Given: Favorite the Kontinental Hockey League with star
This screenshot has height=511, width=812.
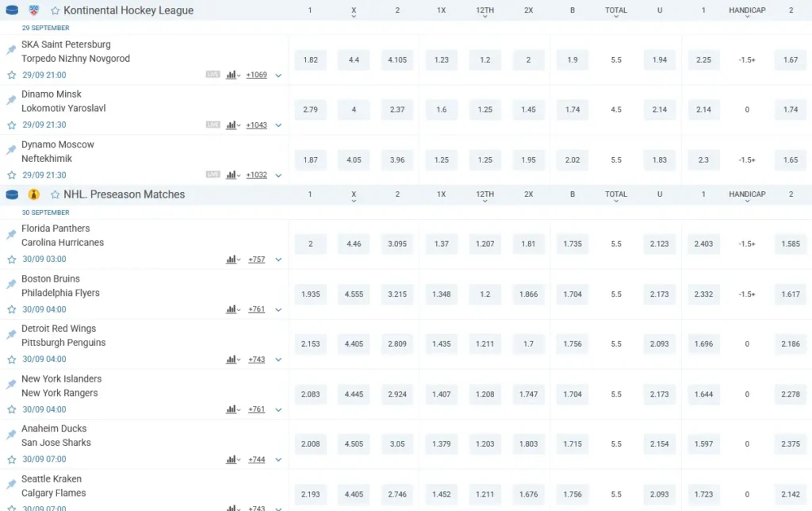Looking at the screenshot, I should [x=55, y=11].
